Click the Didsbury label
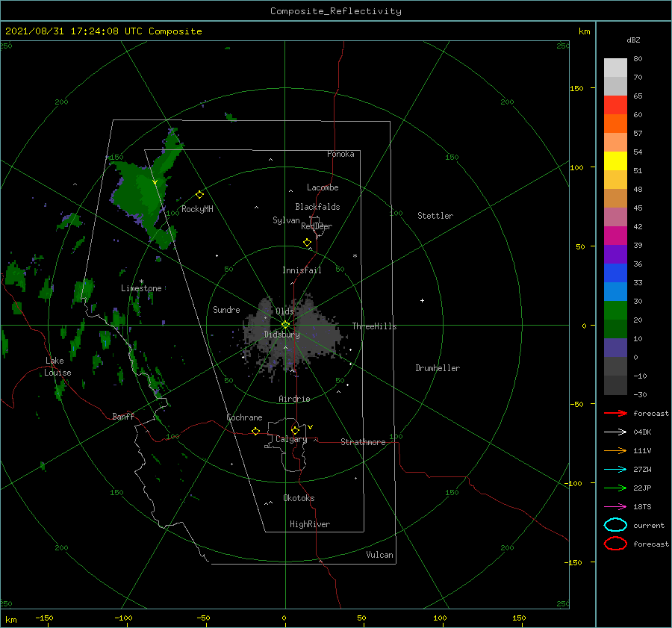The height and width of the screenshot is (628, 672). [281, 335]
